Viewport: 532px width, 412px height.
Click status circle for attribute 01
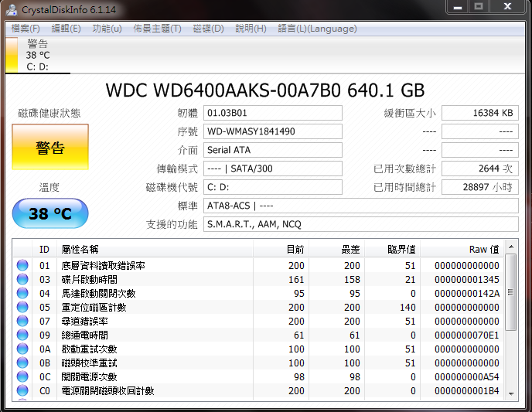point(22,265)
